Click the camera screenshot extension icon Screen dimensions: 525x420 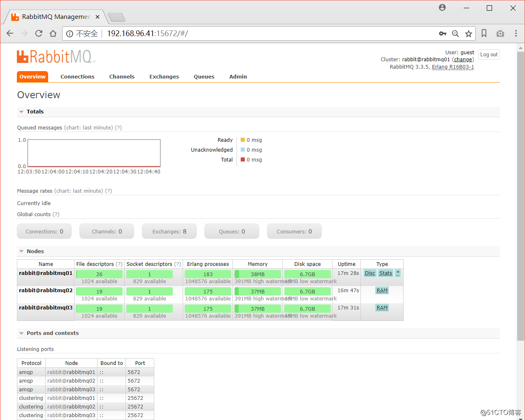[x=500, y=33]
